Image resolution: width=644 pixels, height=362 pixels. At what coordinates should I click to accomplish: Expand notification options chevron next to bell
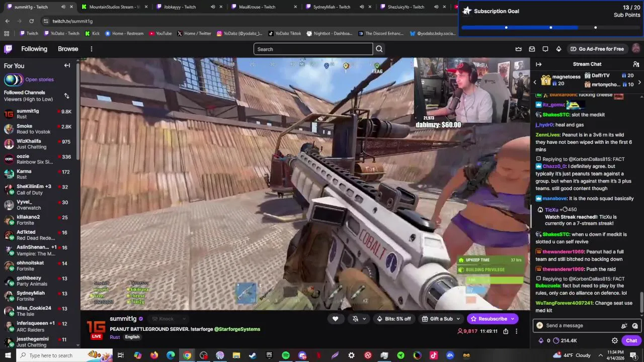[x=364, y=319]
